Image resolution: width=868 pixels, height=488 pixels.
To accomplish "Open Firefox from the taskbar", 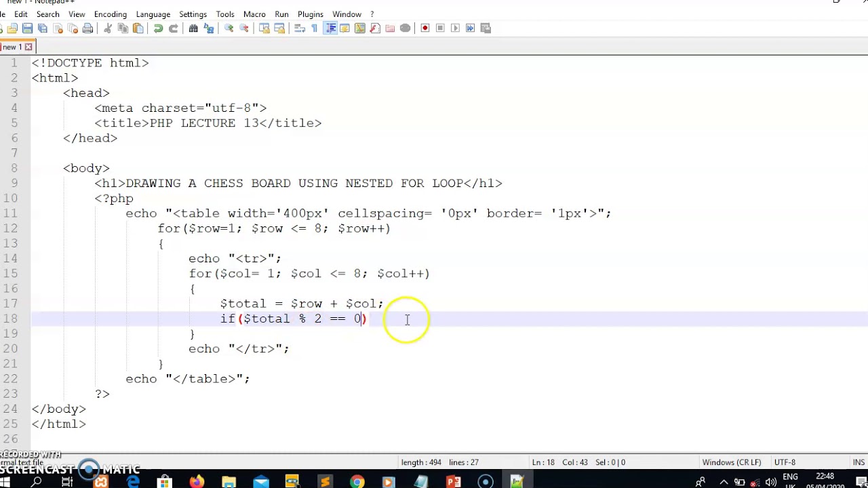I will [197, 482].
